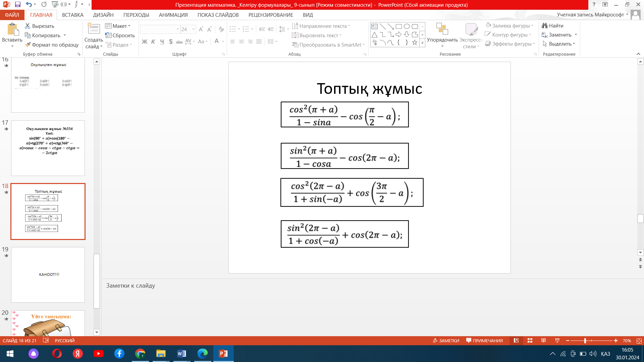The width and height of the screenshot is (644, 362).
Task: Click the Сбросить reset button
Action: point(120,36)
